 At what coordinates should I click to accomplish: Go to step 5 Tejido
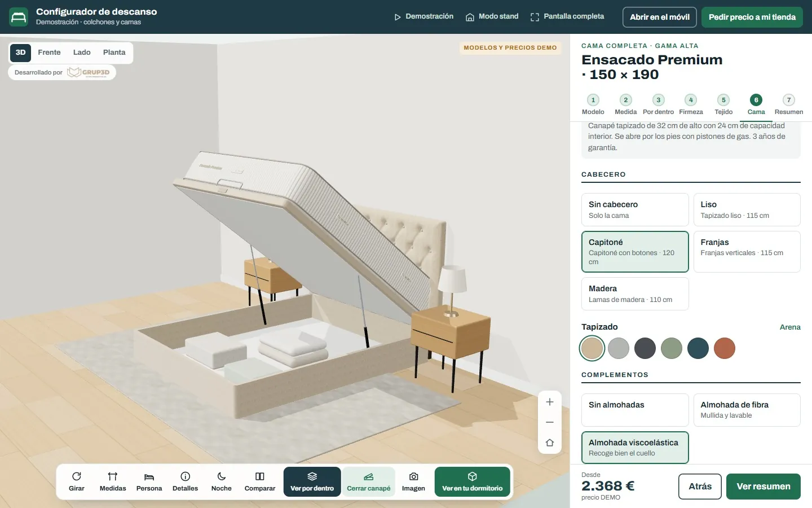click(723, 104)
